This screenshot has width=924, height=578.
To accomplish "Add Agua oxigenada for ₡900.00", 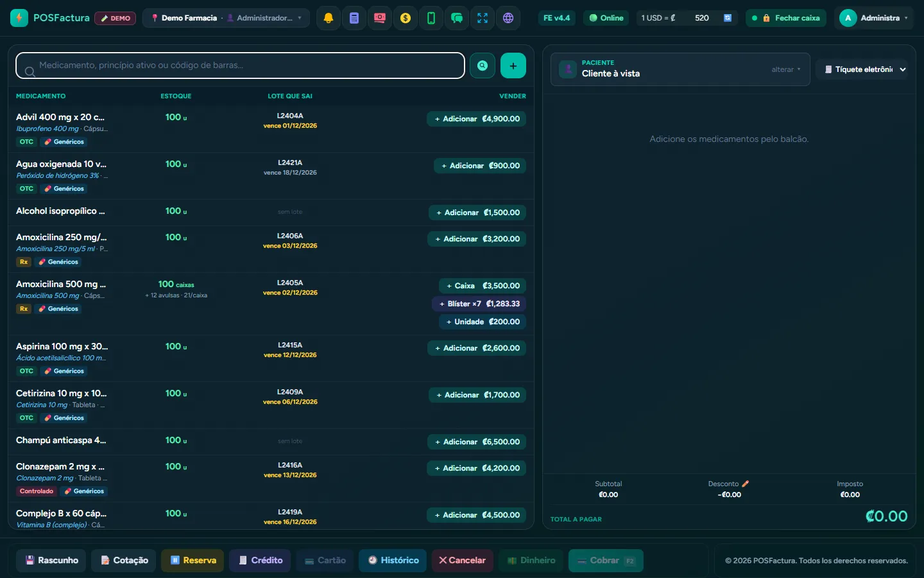I will 480,166.
